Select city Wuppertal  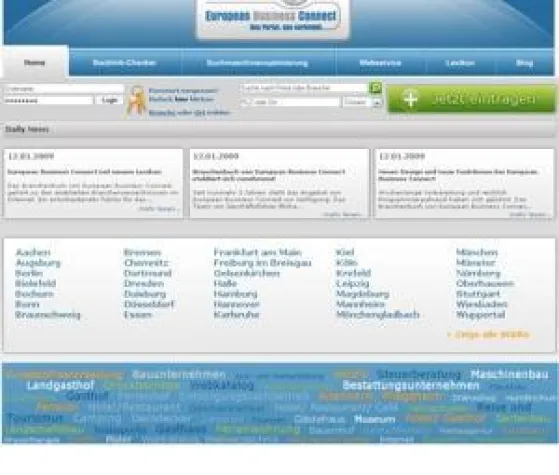[481, 315]
